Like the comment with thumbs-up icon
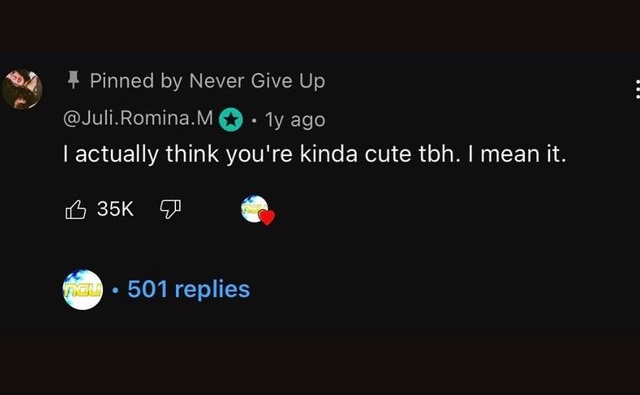The image size is (640, 395). pyautogui.click(x=76, y=210)
